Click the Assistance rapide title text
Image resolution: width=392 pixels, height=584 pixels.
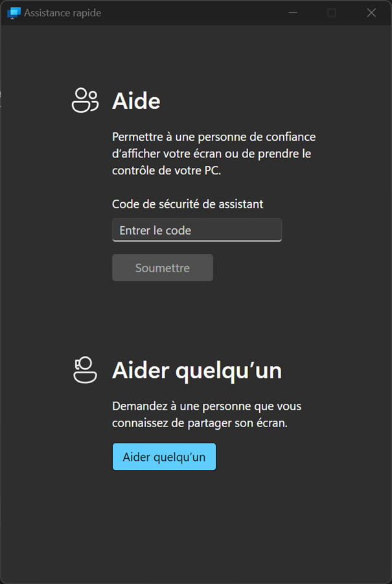(x=63, y=13)
